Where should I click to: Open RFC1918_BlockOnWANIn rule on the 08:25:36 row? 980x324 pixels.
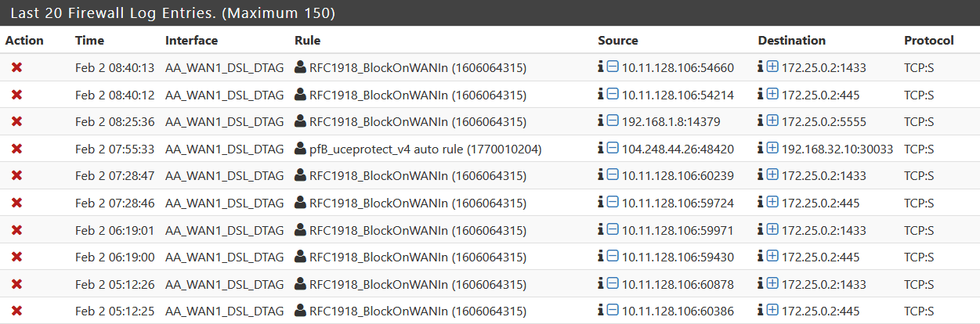(418, 122)
